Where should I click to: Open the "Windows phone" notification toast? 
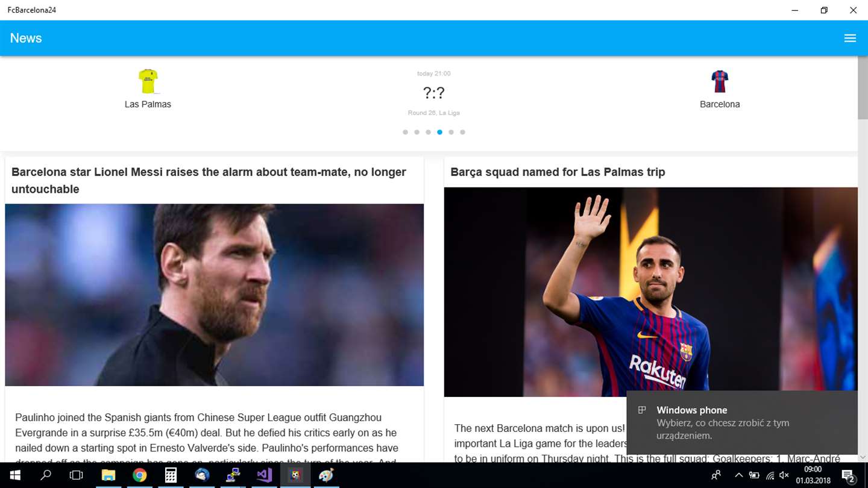(x=742, y=422)
